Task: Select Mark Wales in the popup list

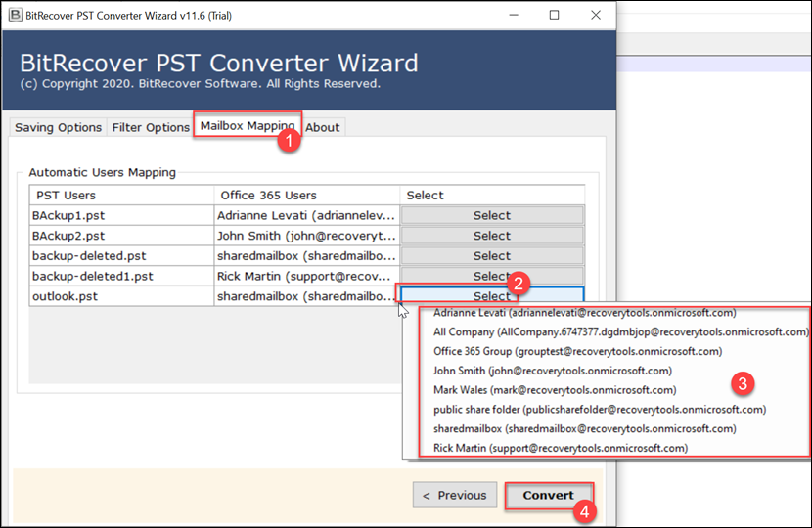Action: point(554,390)
